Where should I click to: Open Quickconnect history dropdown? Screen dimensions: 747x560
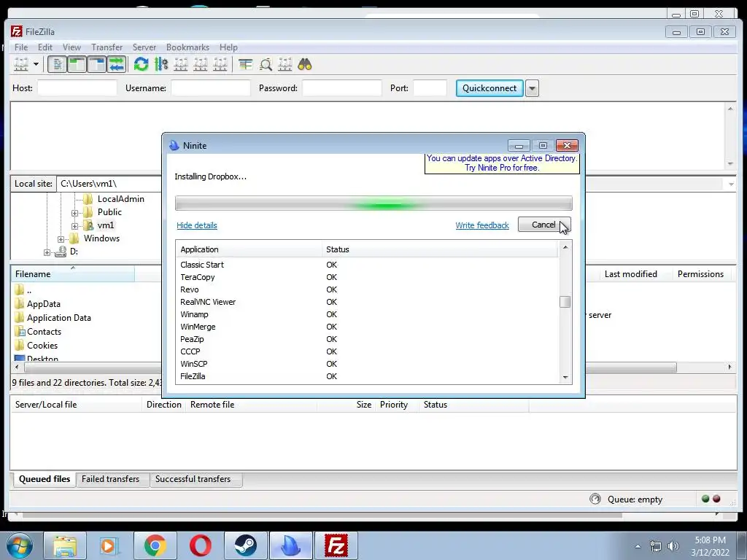coord(532,88)
